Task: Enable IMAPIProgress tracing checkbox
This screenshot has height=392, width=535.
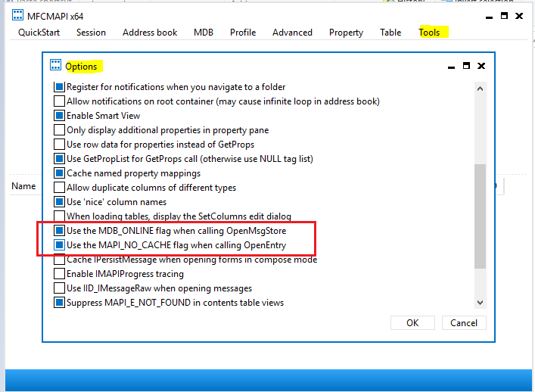Action: [x=59, y=274]
